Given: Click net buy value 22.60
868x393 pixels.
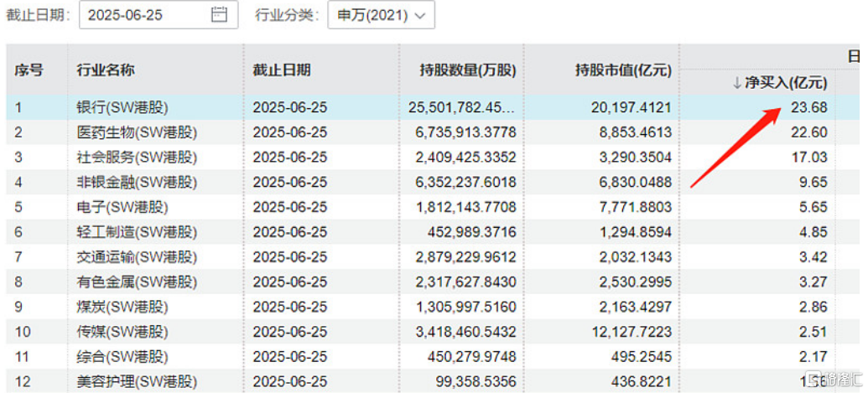Looking at the screenshot, I should click(808, 132).
